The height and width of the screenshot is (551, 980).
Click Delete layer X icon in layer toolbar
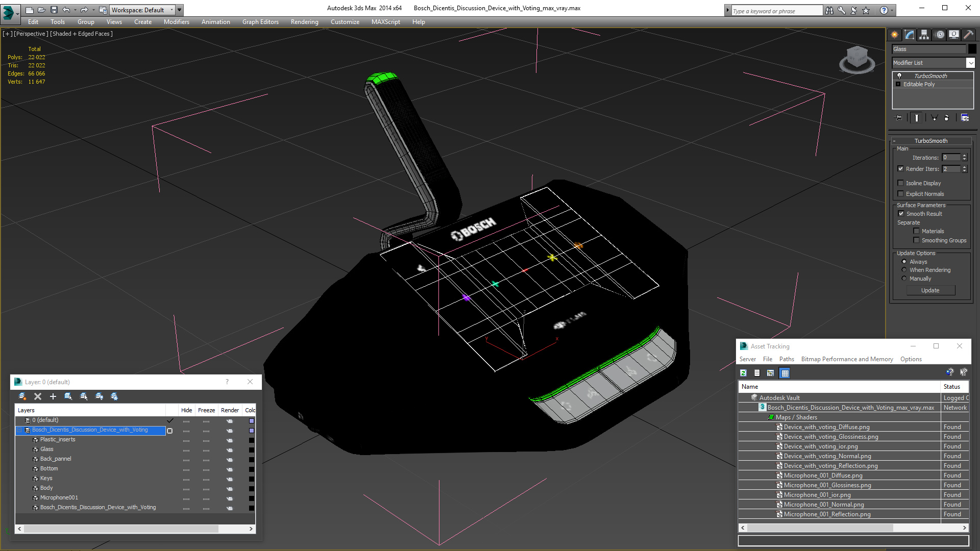pos(37,396)
